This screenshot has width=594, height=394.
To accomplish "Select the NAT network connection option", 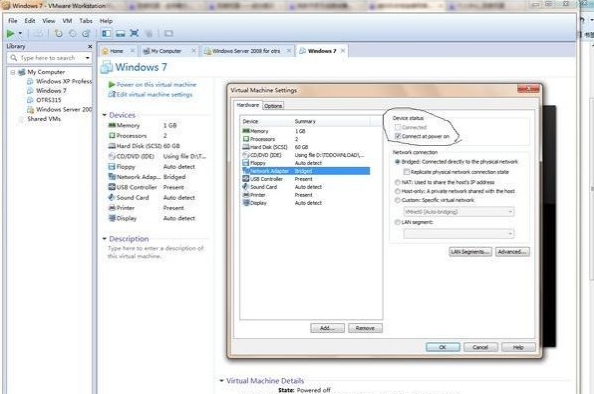I will coord(397,182).
